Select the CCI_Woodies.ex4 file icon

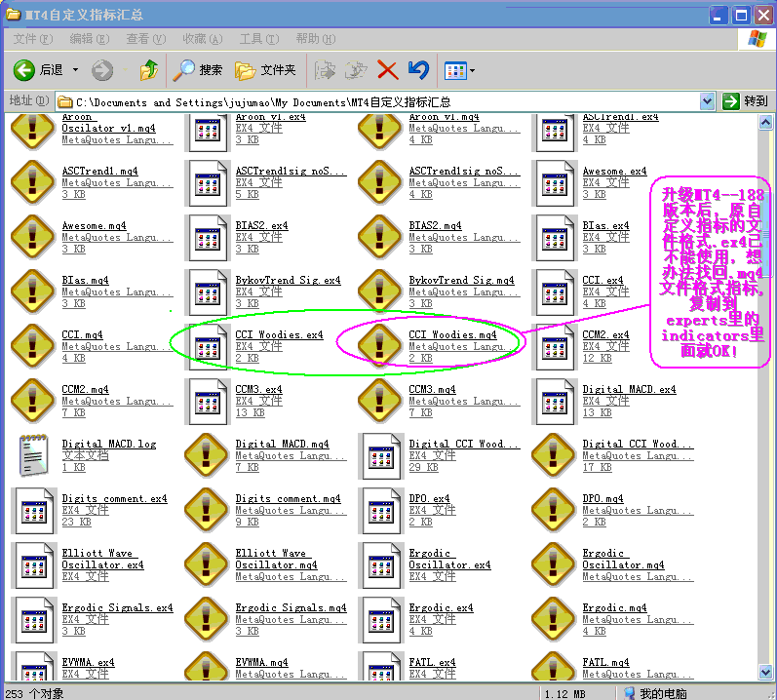tap(207, 347)
